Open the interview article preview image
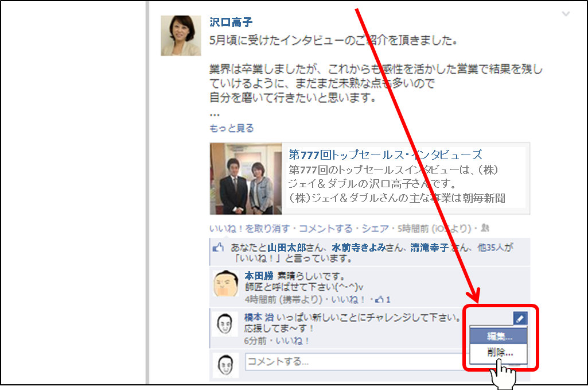 click(246, 179)
